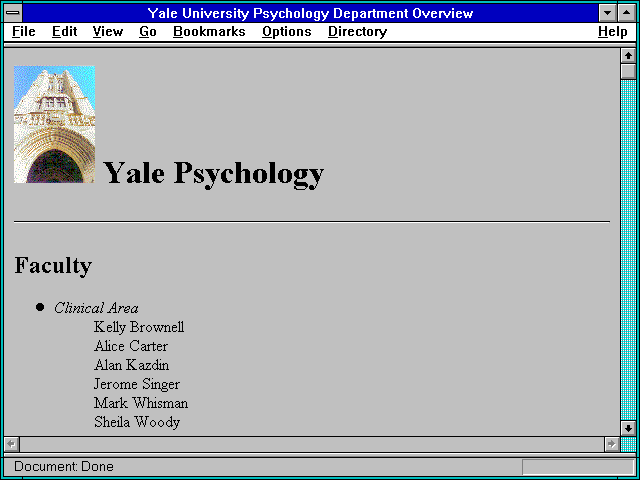Open the File menu

[24, 32]
